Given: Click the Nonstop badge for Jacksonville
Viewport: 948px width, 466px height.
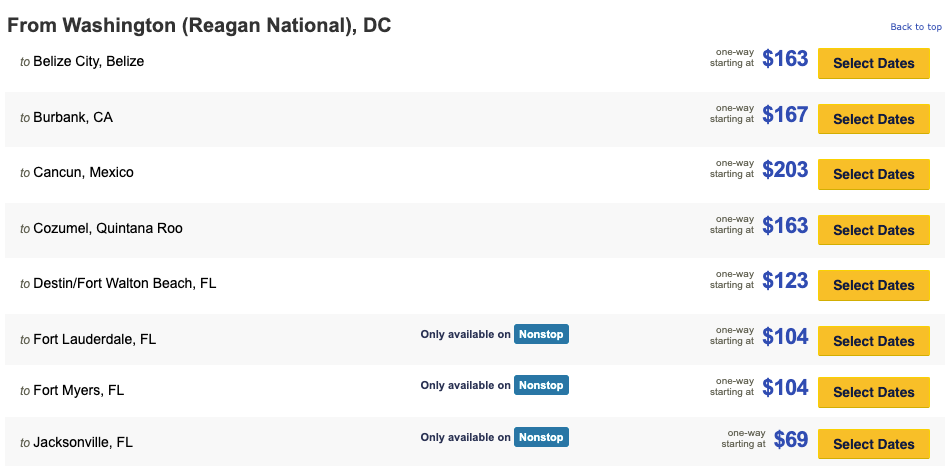Looking at the screenshot, I should click(541, 437).
